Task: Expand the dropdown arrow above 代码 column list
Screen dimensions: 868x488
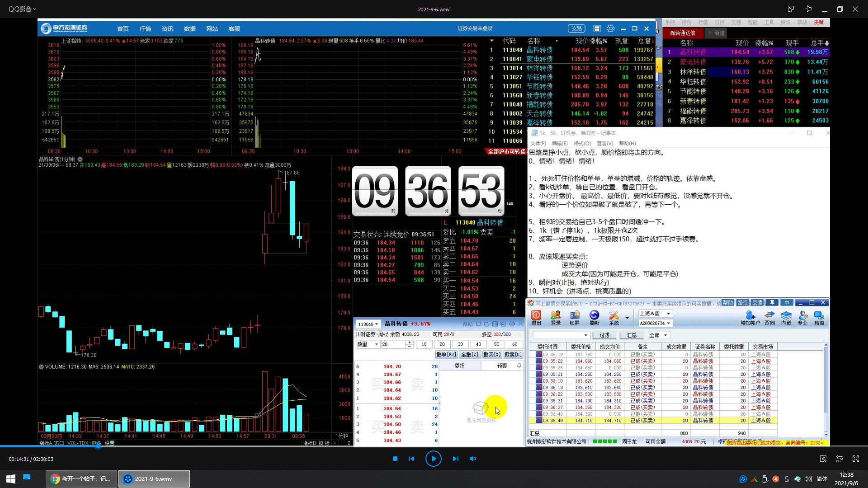Action: pos(491,41)
